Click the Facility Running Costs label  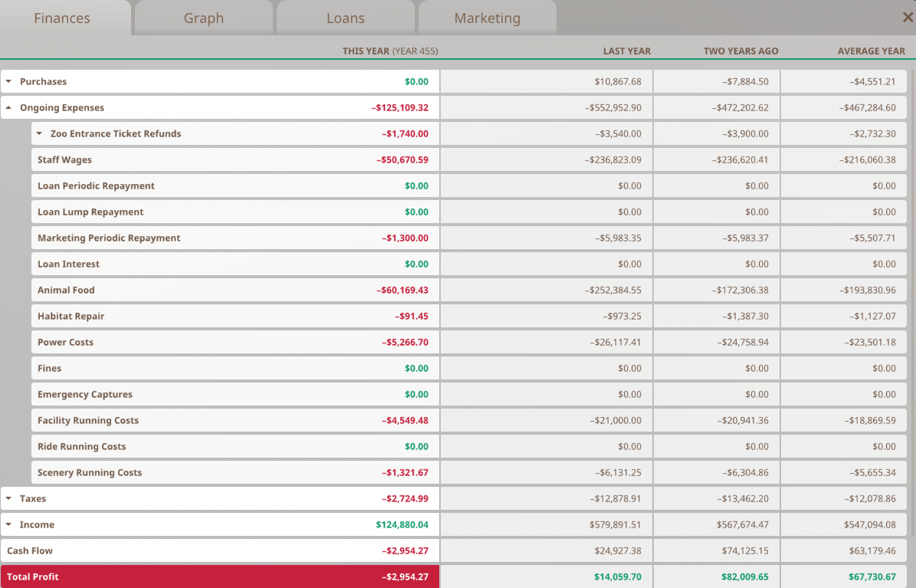(x=88, y=420)
